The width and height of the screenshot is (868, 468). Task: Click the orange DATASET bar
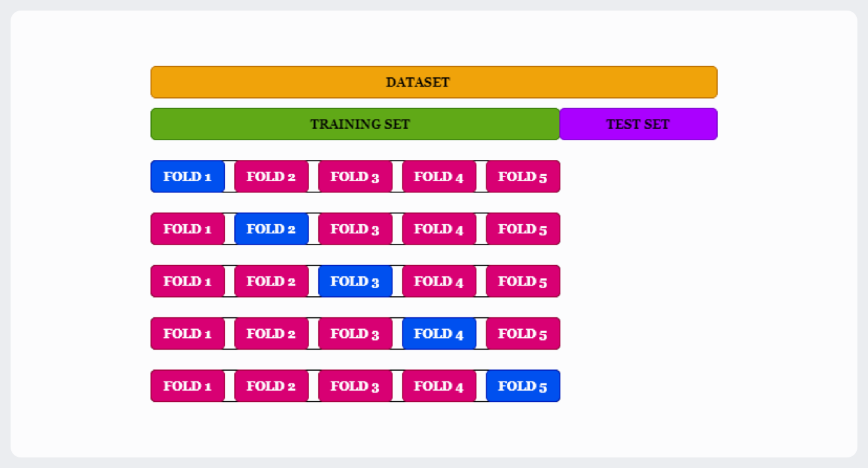point(434,82)
